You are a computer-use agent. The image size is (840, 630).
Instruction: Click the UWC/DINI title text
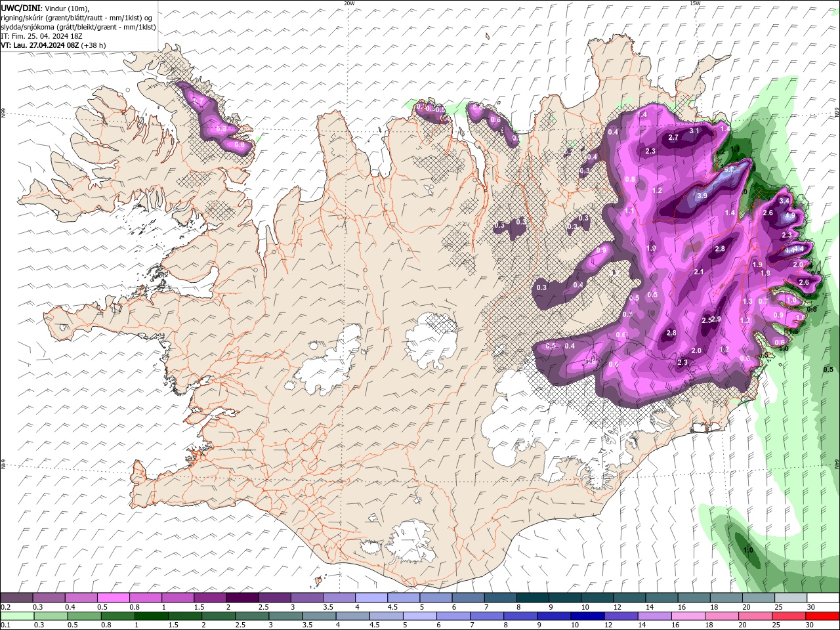click(x=20, y=8)
